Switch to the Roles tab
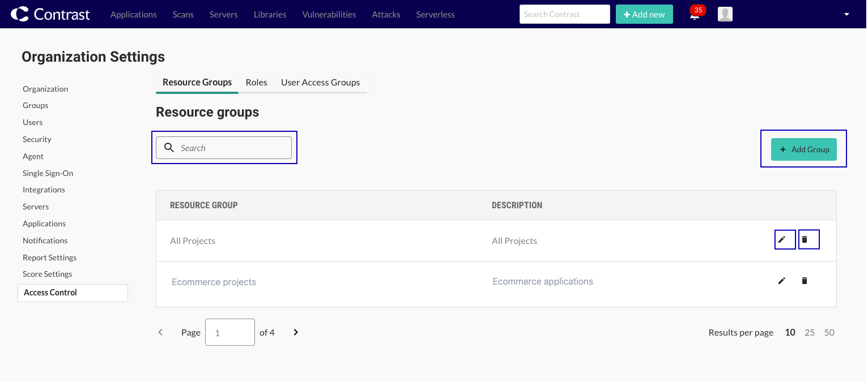Viewport: 868px width, 382px height. pos(256,82)
